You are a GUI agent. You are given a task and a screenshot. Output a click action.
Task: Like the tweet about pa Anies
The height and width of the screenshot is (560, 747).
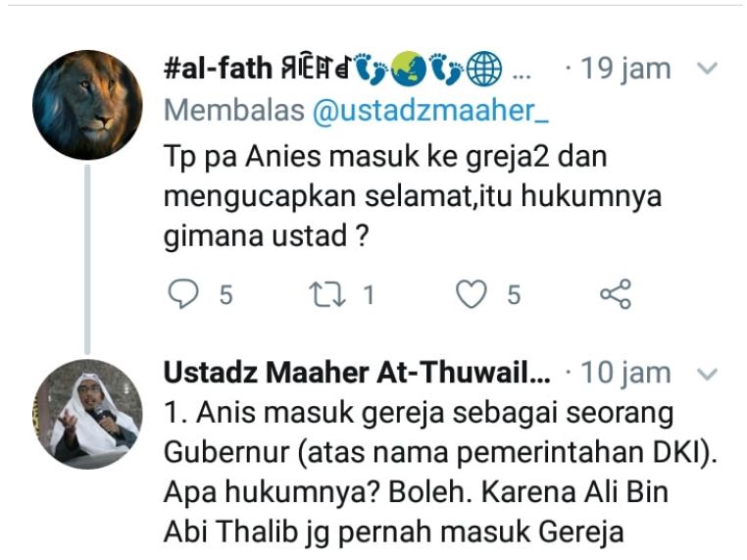tap(472, 293)
